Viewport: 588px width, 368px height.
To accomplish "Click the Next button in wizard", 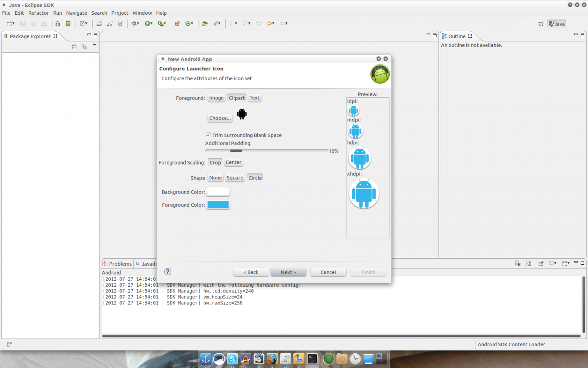I will [288, 272].
